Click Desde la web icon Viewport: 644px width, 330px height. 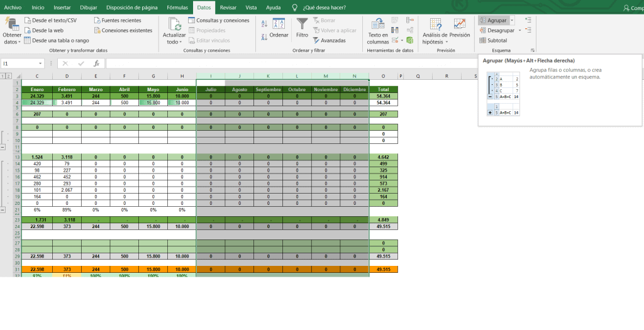tap(28, 30)
